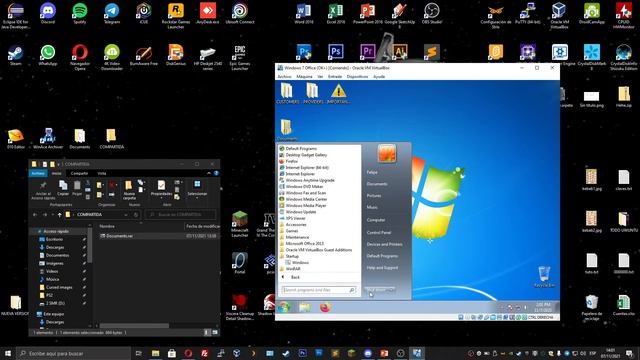Select Descargas under Acceso rápido
The height and width of the screenshot is (360, 640).
click(x=55, y=247)
